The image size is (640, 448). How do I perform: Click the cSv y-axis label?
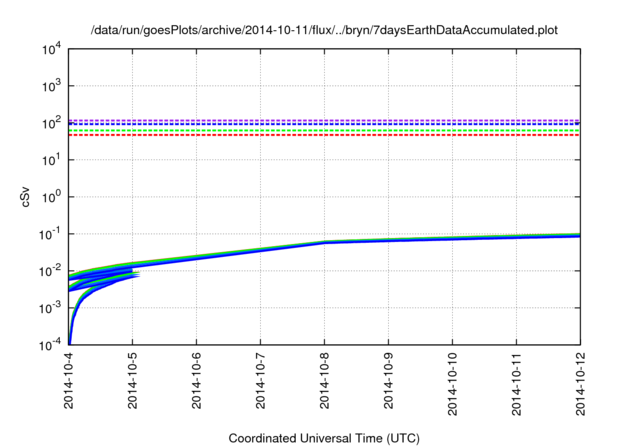point(25,197)
